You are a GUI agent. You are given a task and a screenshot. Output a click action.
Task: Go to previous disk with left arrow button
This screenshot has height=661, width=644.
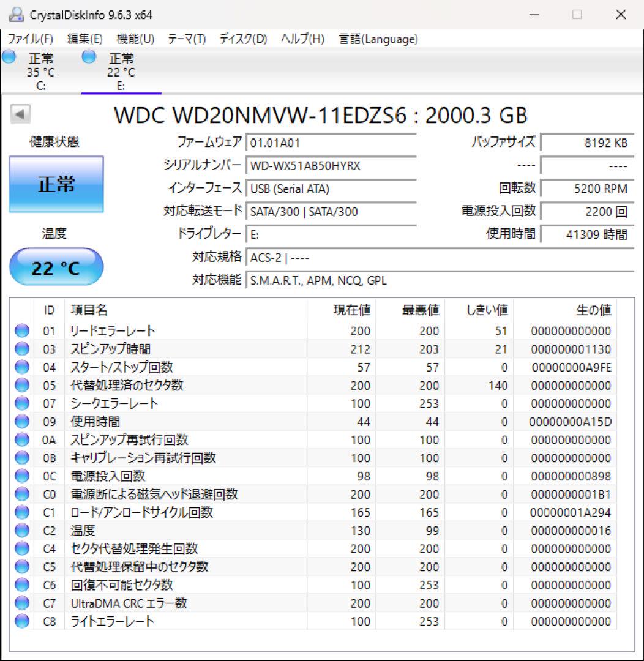tap(20, 114)
